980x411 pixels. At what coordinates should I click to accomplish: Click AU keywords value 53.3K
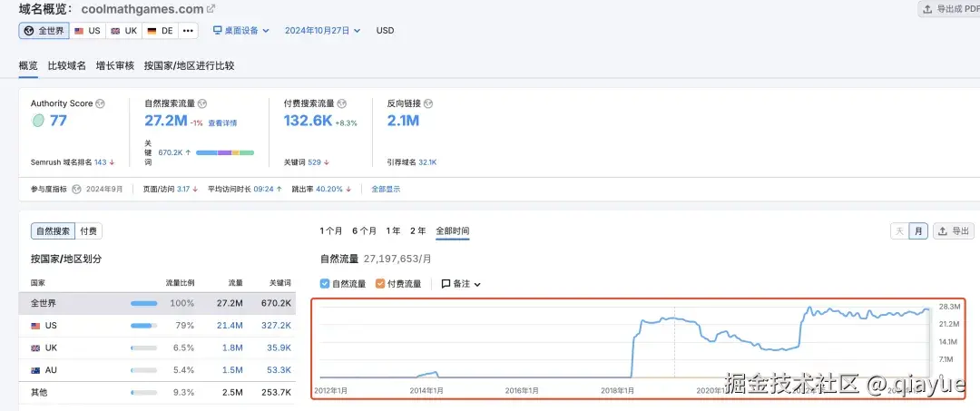tap(279, 370)
